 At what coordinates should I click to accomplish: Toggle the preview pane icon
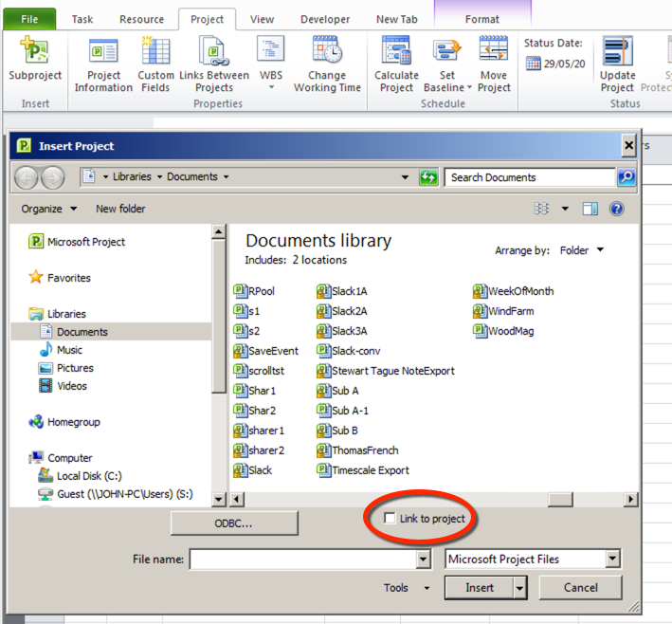pos(590,209)
